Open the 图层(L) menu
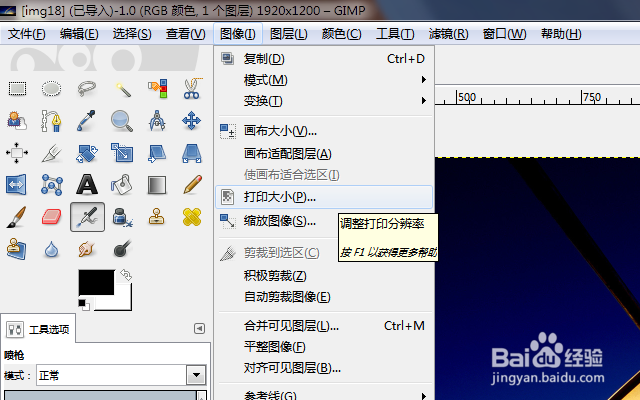Image resolution: width=640 pixels, height=400 pixels. pyautogui.click(x=289, y=34)
